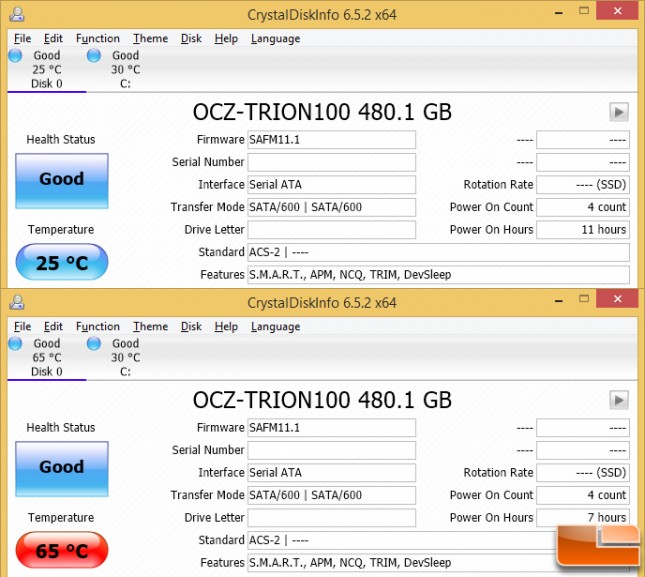The image size is (645, 577).
Task: Open Function menu in upper window
Action: click(98, 39)
